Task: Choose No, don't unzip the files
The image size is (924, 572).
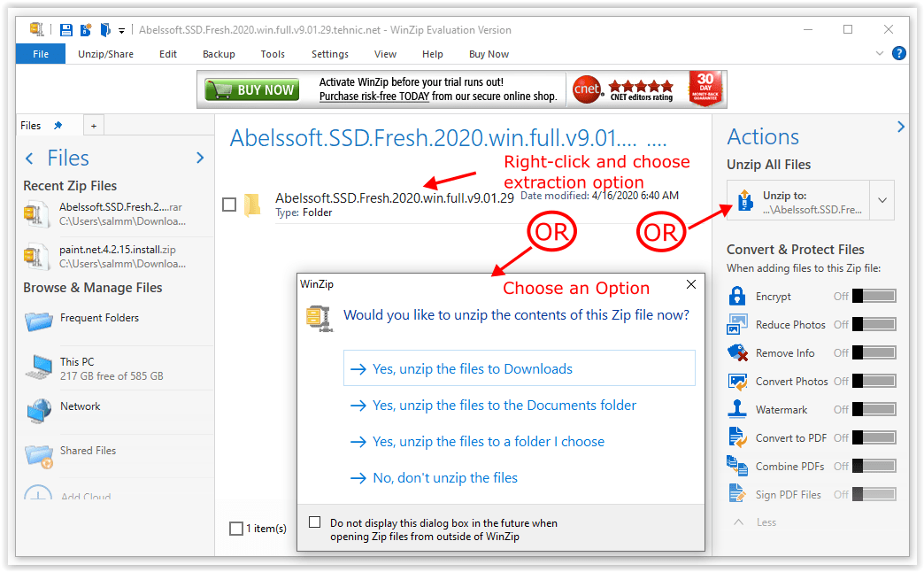Action: click(x=435, y=477)
